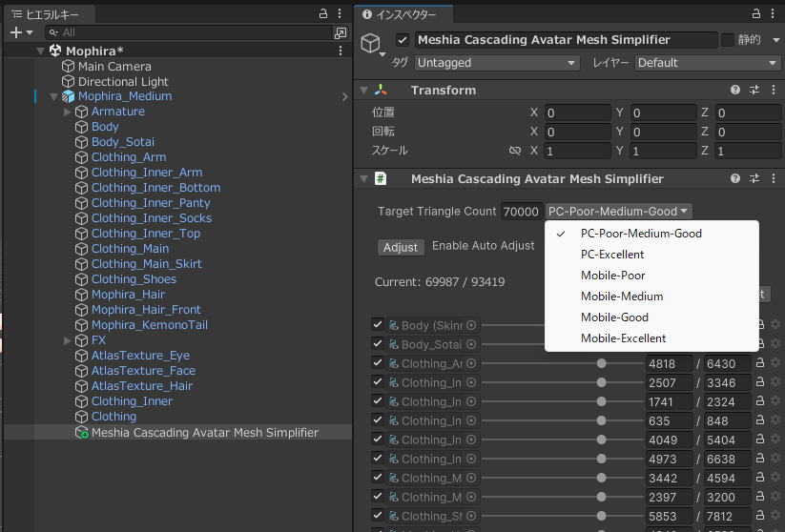
Task: Click object picker circle on Body renderer field
Action: click(471, 325)
